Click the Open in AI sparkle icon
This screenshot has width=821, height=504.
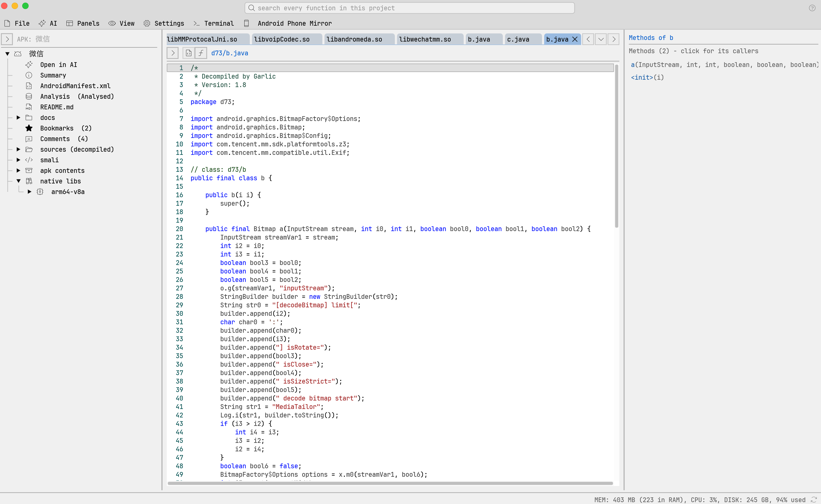[x=29, y=65]
